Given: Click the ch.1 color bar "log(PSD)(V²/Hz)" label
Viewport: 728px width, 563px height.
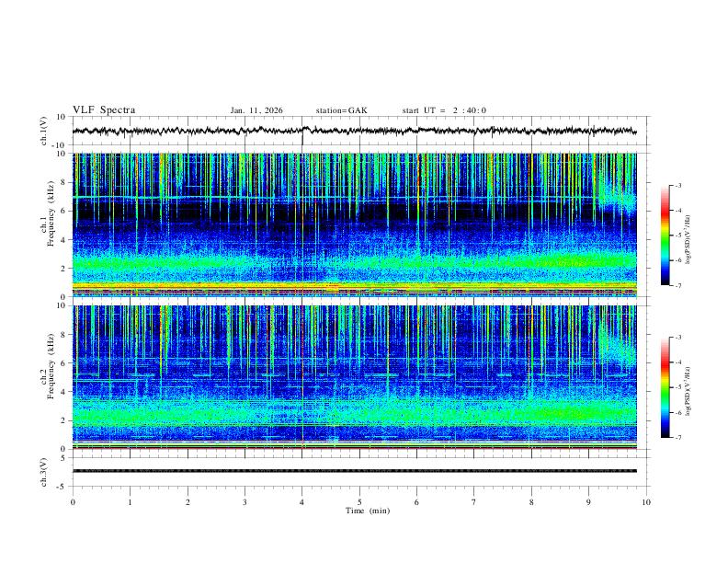Looking at the screenshot, I should 688,239.
